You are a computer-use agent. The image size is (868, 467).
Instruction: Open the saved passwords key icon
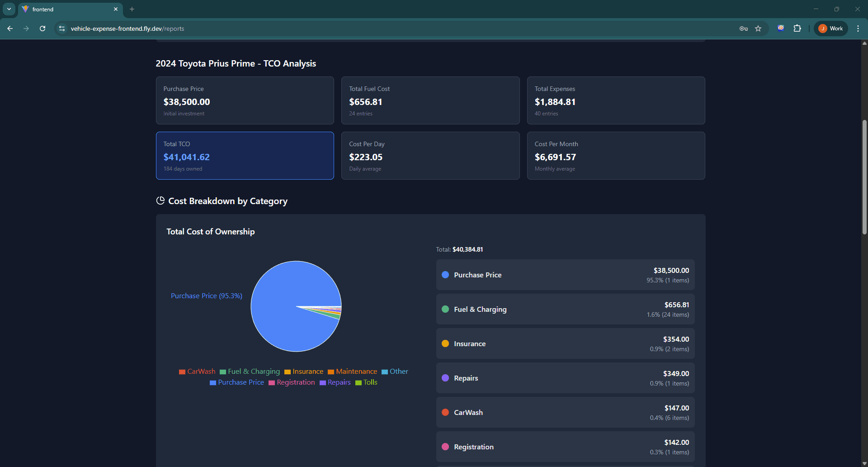(x=743, y=29)
